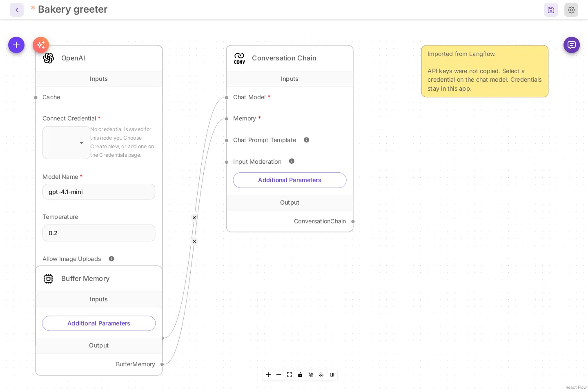Click the Input Moderation input handle
This screenshot has width=588, height=392.
coord(227,162)
